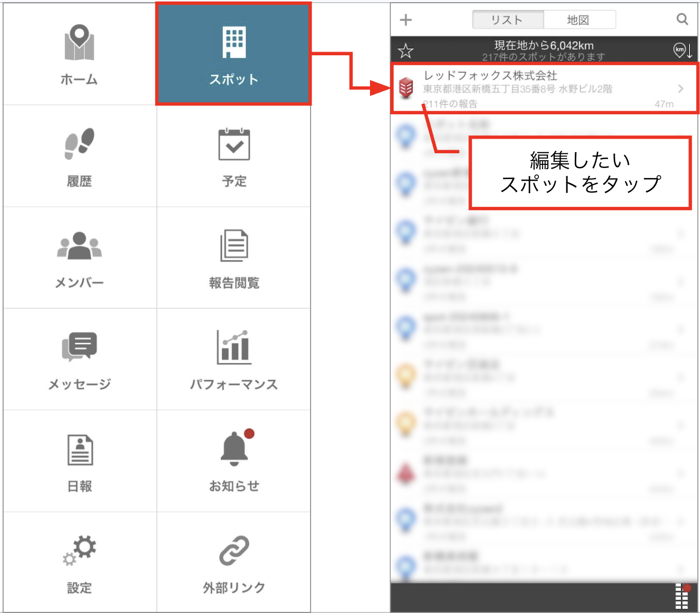This screenshot has width=700, height=613.
Task: Open 履歴 footprints tile
Action: pos(79,156)
